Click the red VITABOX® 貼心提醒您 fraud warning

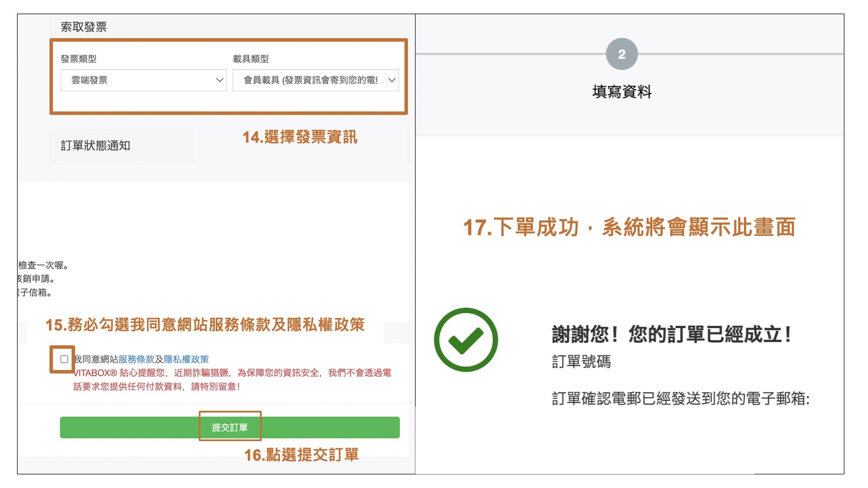232,380
